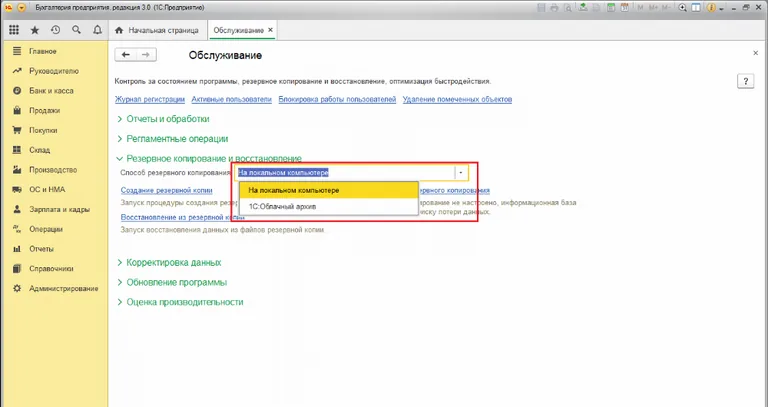Click the zoom magnifier with plus icon
The width and height of the screenshot is (768, 407).
682,8
